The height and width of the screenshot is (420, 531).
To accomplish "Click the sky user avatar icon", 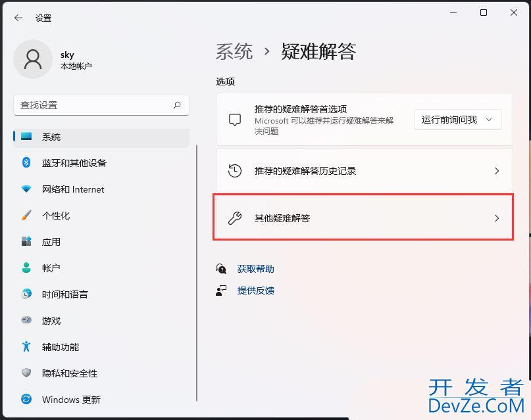I will [x=33, y=59].
